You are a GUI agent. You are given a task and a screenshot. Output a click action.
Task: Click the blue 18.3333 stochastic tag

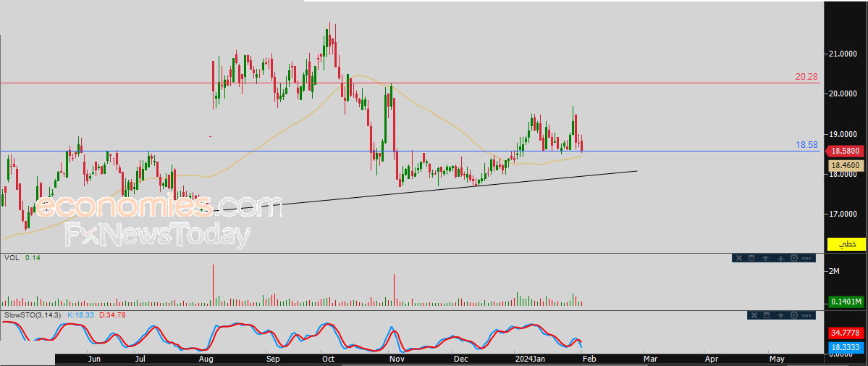click(x=846, y=346)
